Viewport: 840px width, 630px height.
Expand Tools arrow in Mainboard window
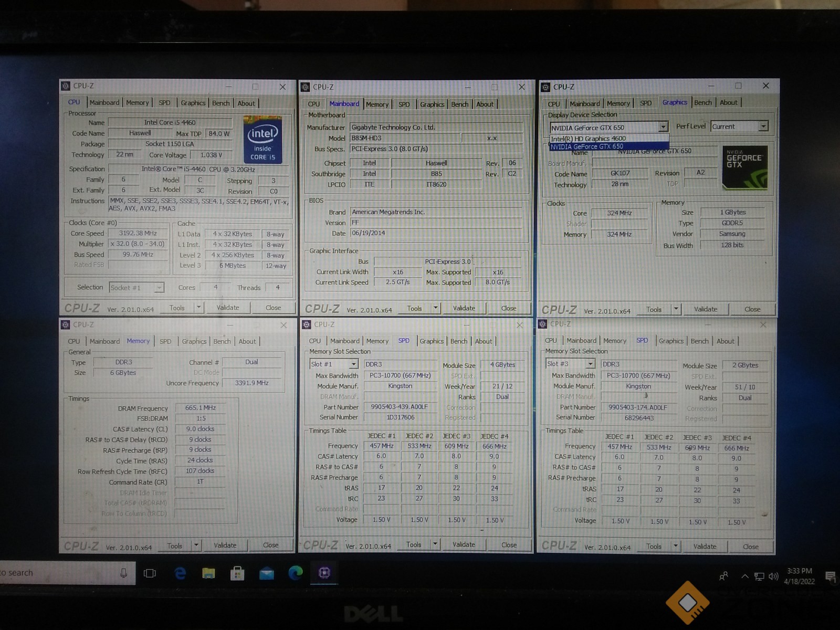click(435, 308)
